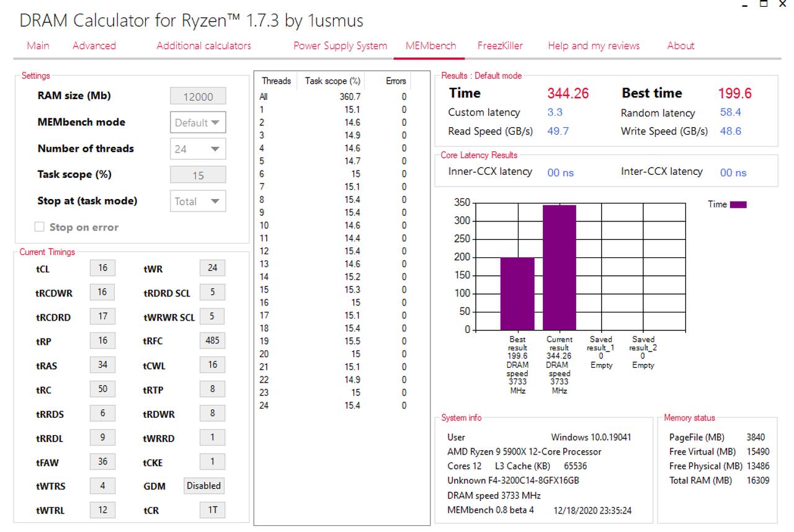Image resolution: width=794 pixels, height=532 pixels.
Task: Click the Errors column header
Action: pos(395,81)
